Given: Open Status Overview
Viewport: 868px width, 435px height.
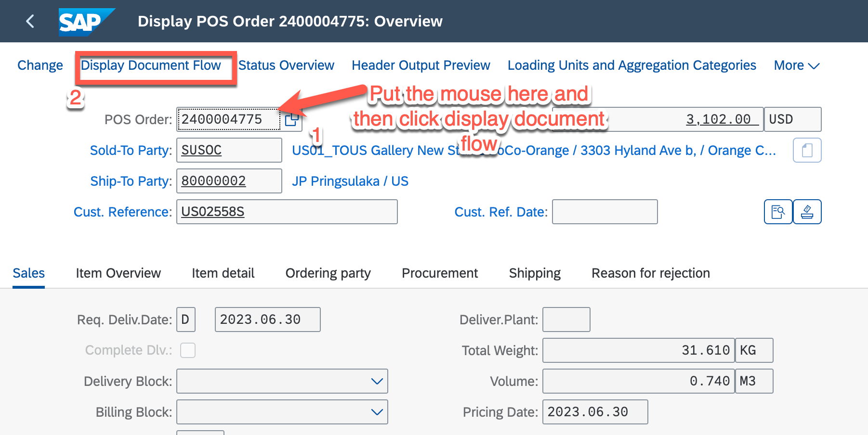Looking at the screenshot, I should [x=286, y=65].
